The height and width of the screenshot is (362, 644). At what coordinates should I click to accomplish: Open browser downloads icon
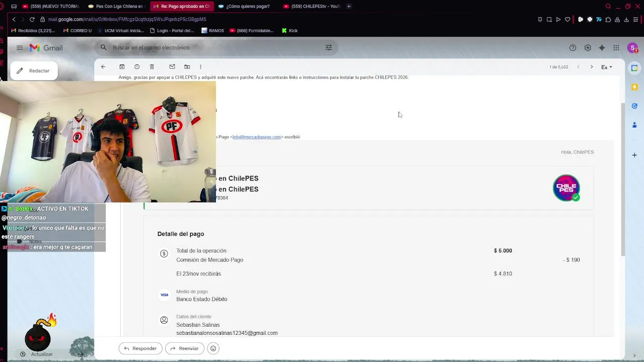tap(626, 20)
